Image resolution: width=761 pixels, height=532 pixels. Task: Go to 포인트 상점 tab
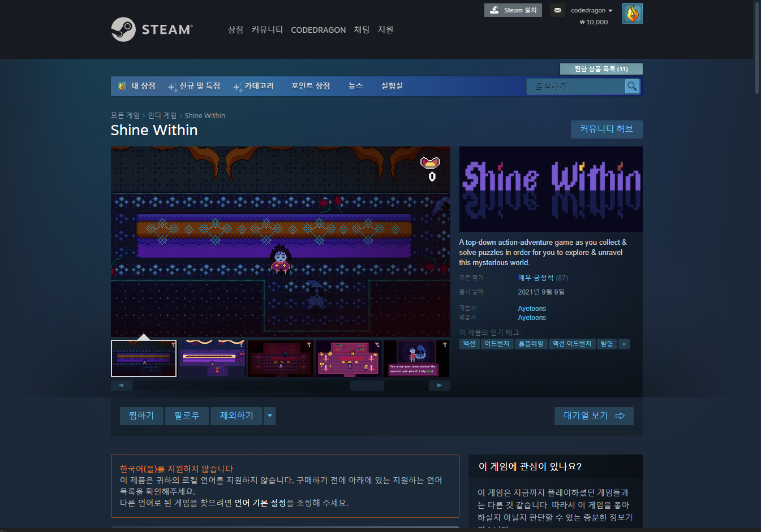pyautogui.click(x=311, y=86)
